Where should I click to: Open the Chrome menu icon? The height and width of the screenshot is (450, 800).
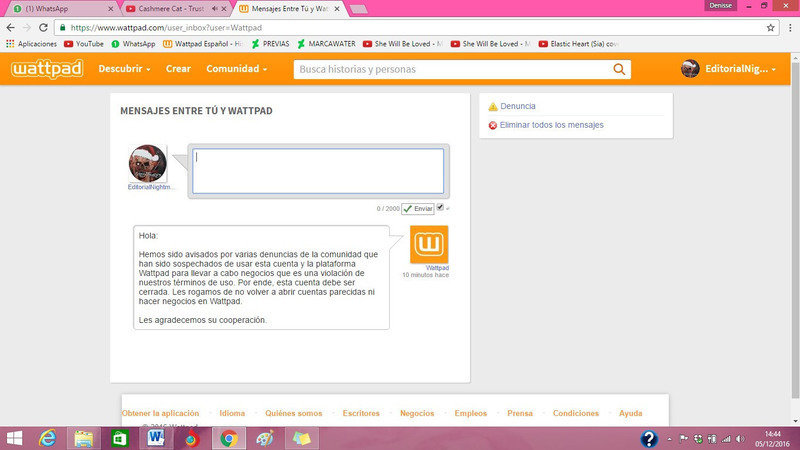788,27
